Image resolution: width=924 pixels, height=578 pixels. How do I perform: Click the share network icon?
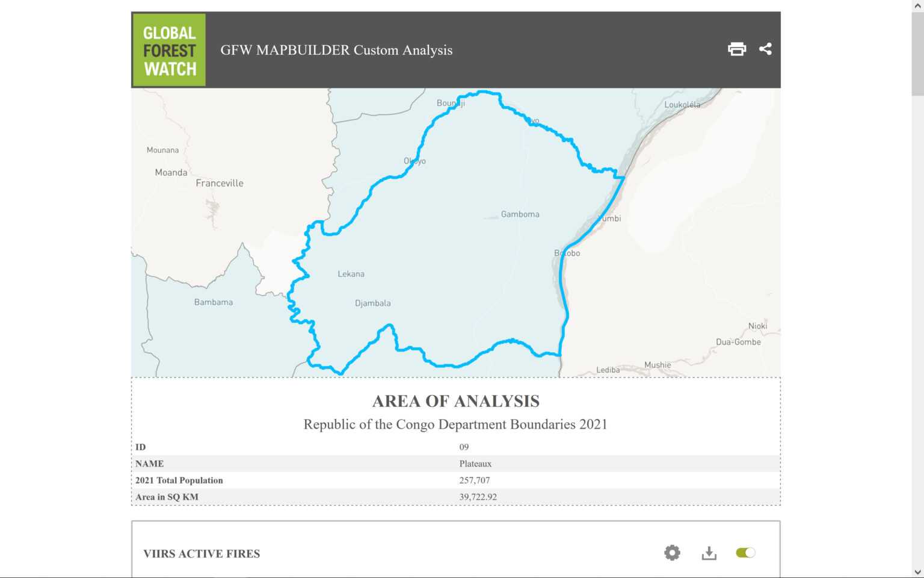pos(766,49)
